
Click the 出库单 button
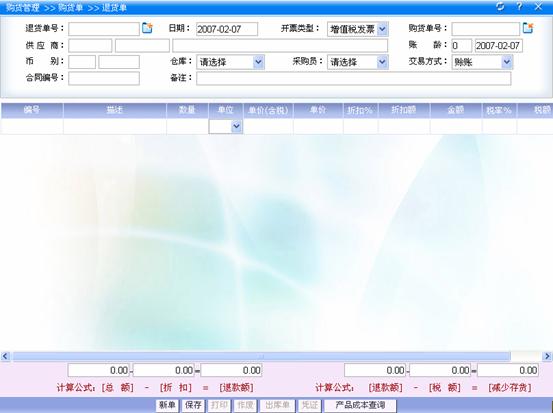coord(277,405)
